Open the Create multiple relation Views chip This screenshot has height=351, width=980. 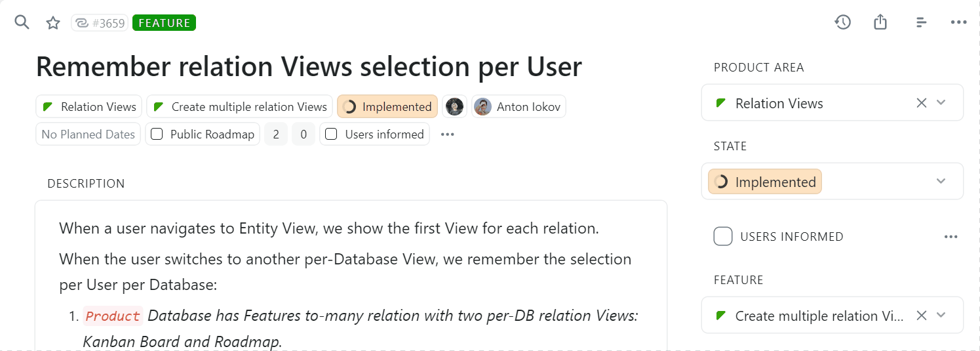point(240,106)
